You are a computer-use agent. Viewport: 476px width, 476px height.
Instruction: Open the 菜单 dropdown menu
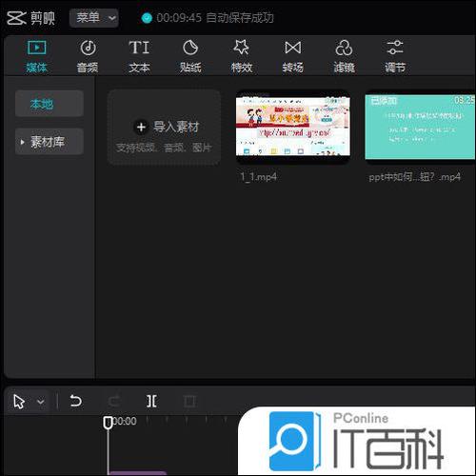coord(94,18)
